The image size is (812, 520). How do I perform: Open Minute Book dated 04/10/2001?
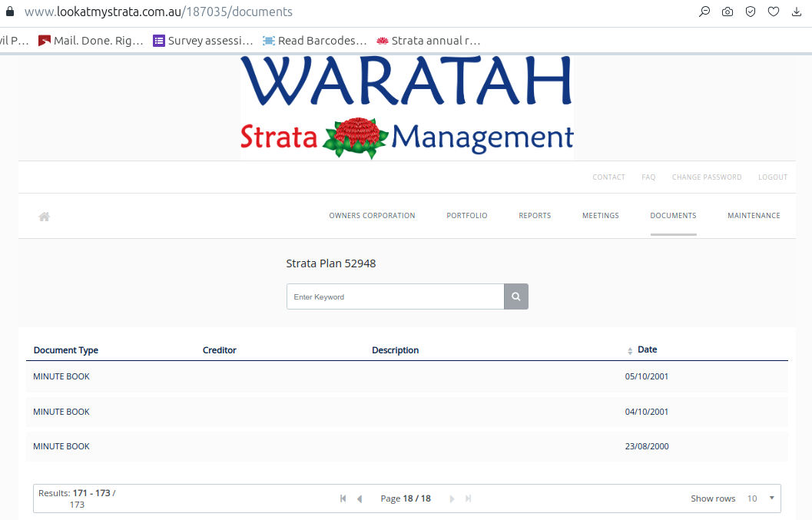pos(407,412)
